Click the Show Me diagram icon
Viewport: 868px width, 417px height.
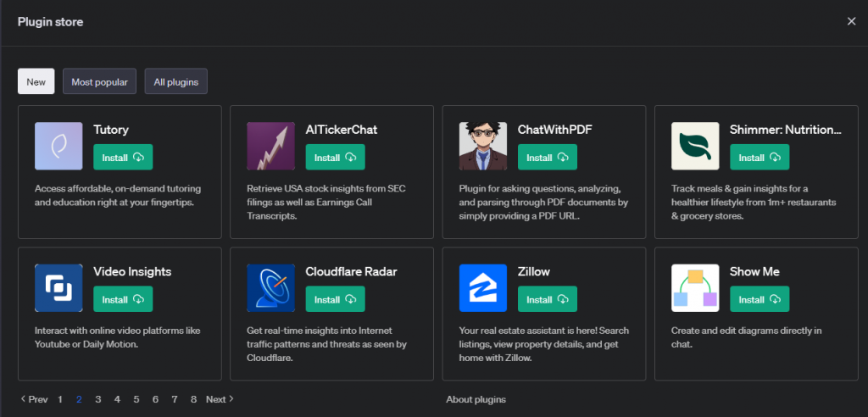tap(695, 287)
